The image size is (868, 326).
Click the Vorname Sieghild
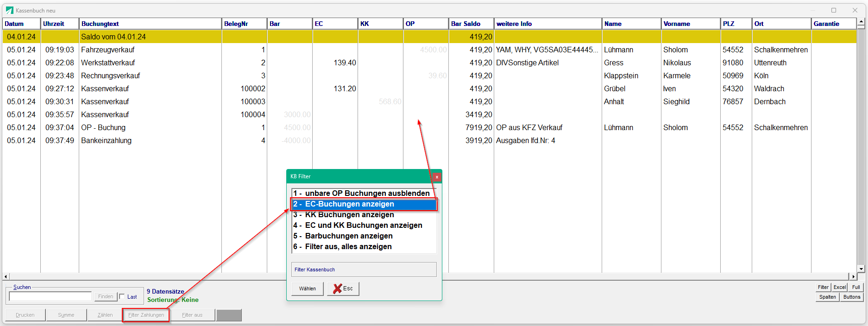[x=676, y=101]
